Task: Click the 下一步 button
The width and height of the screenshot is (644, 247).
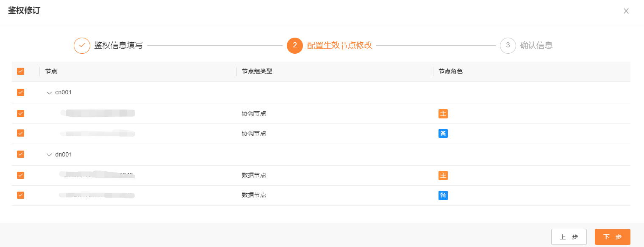Action: pos(612,237)
